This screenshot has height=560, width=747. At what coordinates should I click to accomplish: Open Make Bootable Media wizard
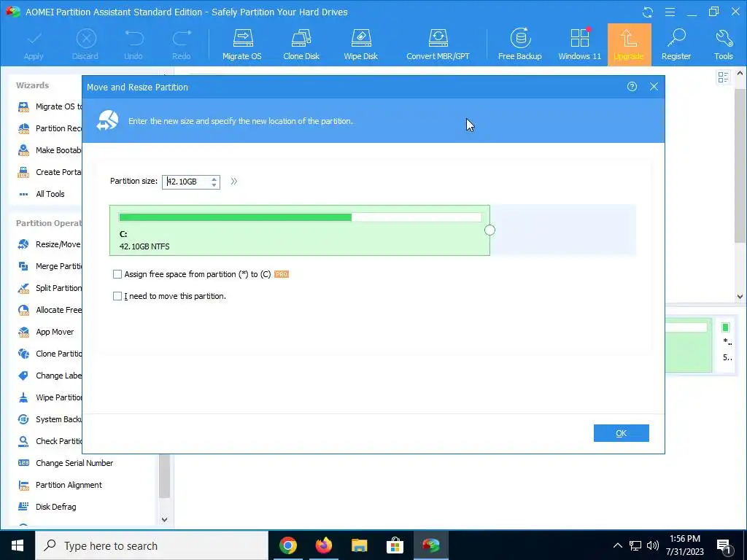[49, 150]
